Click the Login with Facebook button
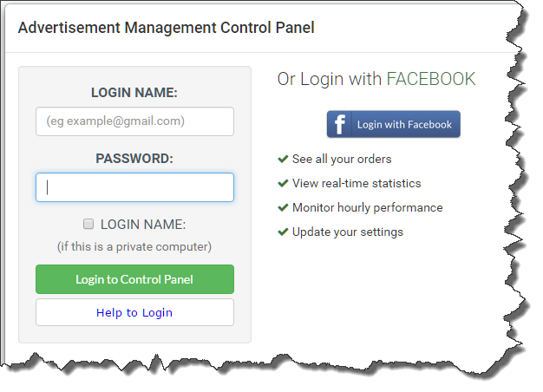The width and height of the screenshot is (543, 392). (x=394, y=124)
